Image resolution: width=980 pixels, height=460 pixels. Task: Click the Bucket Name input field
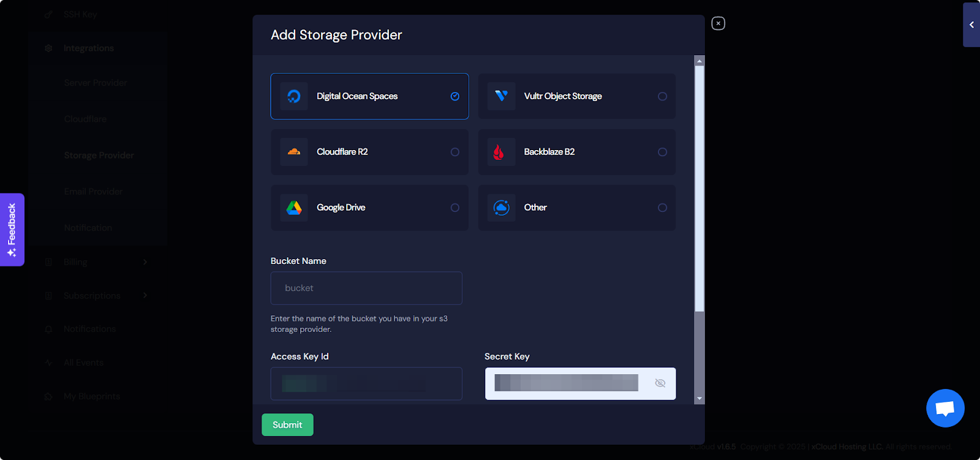pos(366,288)
